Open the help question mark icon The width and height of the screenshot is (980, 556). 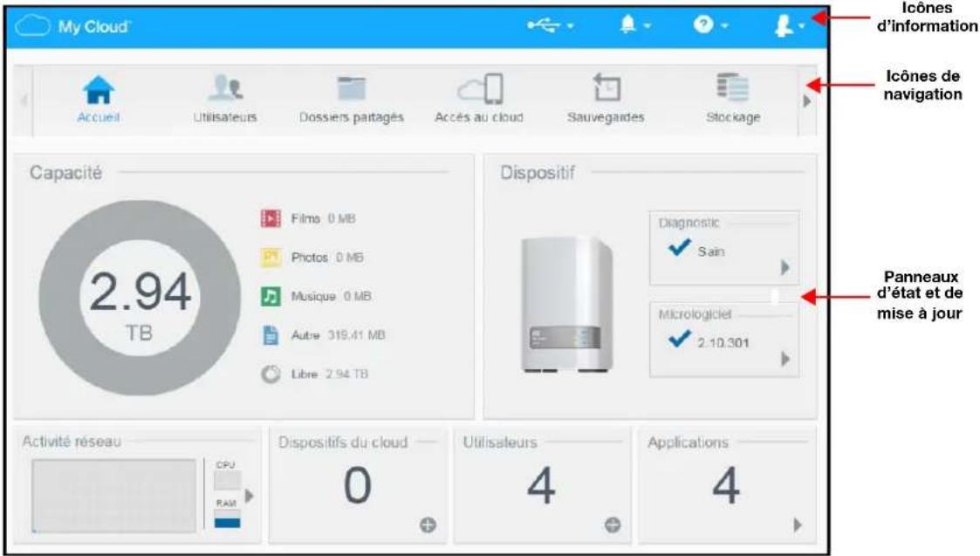(703, 24)
